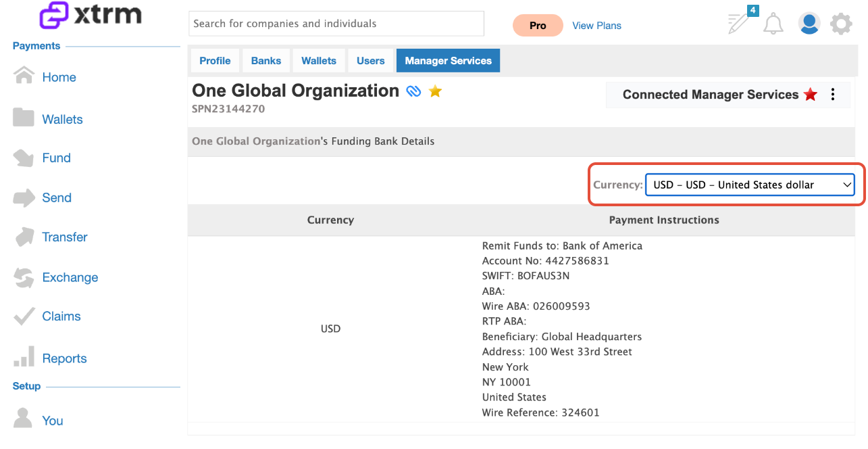Click the Reports bar chart icon
This screenshot has width=868, height=449.
click(24, 357)
